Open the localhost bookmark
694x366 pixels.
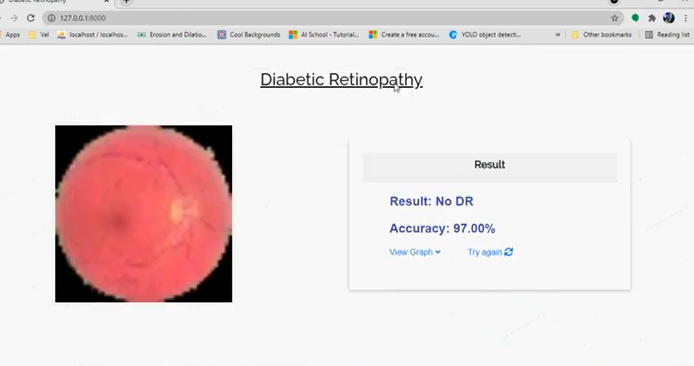(93, 35)
